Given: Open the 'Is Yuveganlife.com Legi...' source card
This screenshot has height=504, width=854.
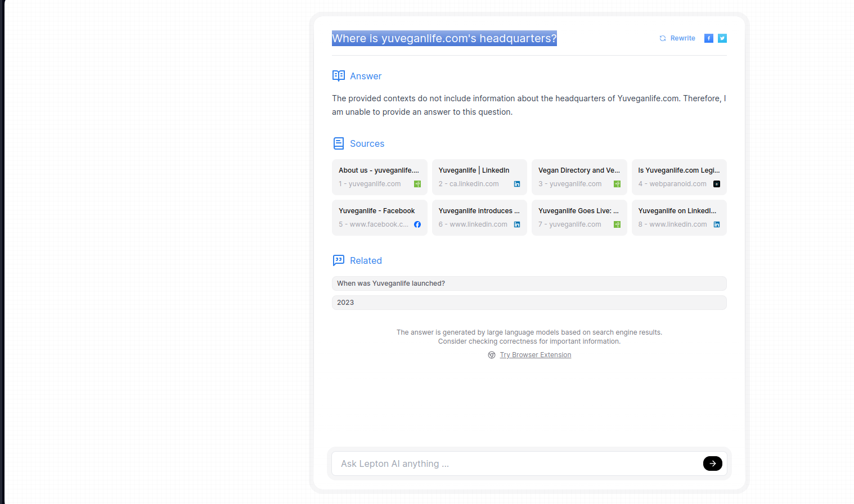Looking at the screenshot, I should [x=679, y=177].
